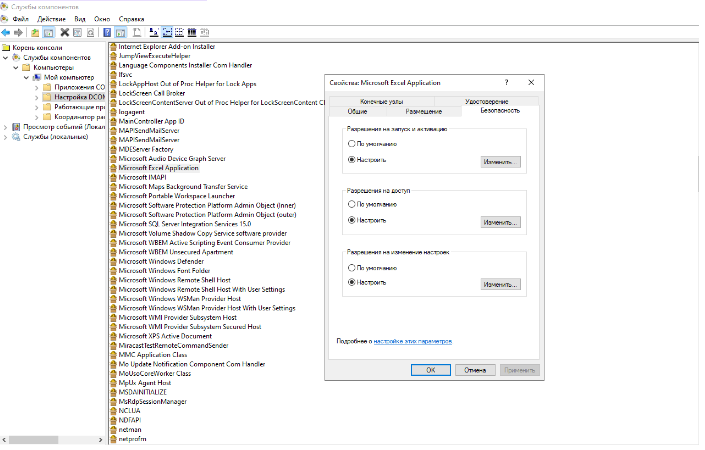
Task: Click the Properties toolbar icon
Action: click(77, 32)
